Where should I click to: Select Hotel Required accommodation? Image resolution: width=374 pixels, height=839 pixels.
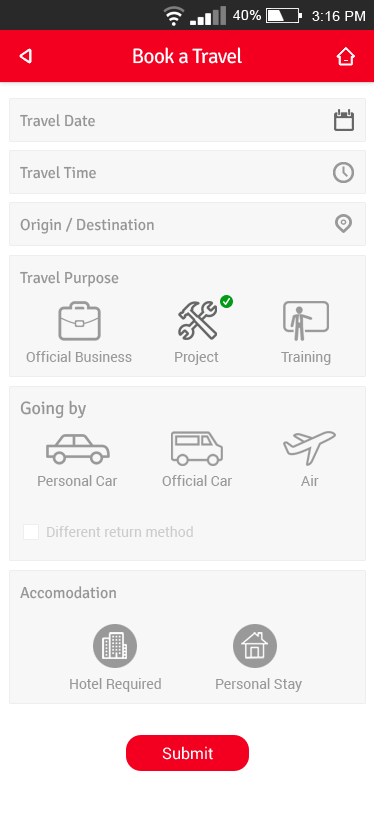[x=115, y=646]
